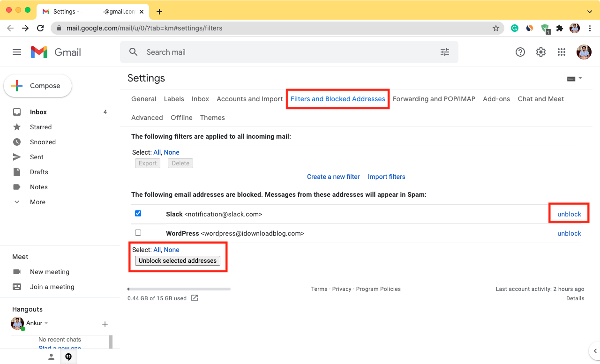Focus the Search mail input field
Viewport: 600px width, 364px height.
coord(281,52)
